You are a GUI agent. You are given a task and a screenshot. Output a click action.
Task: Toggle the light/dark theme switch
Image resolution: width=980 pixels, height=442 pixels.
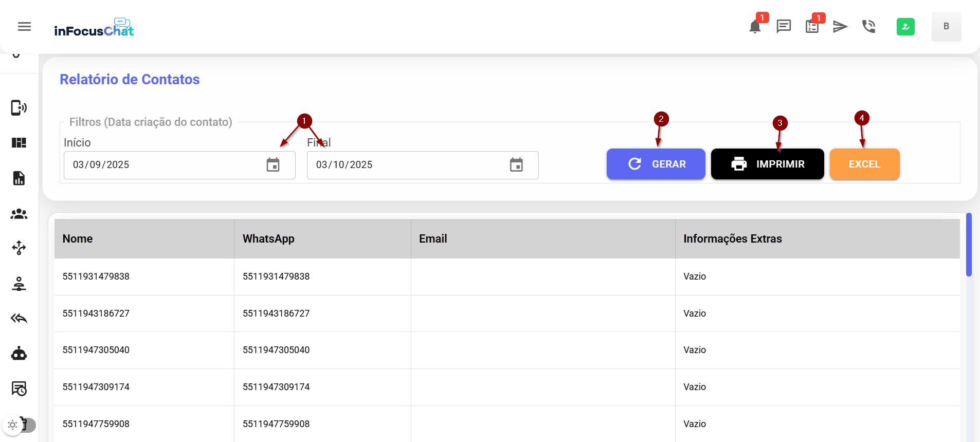click(x=20, y=425)
